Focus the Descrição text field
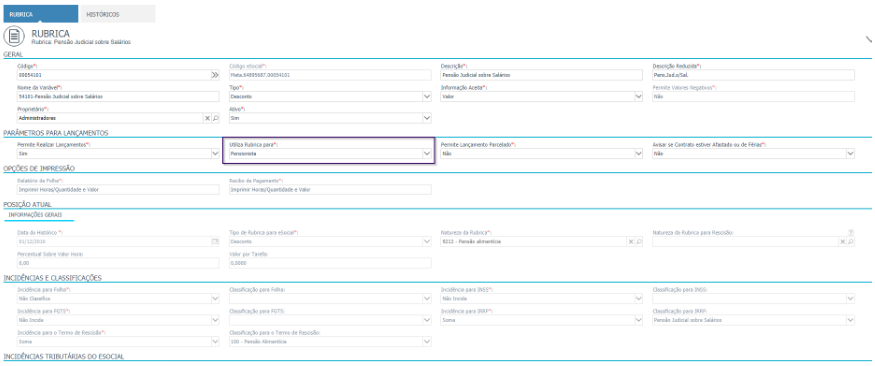The width and height of the screenshot is (875, 366). point(542,75)
